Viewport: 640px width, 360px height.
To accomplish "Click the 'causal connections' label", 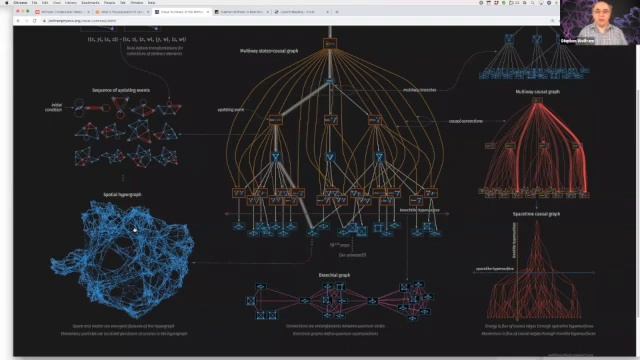I will (x=466, y=121).
